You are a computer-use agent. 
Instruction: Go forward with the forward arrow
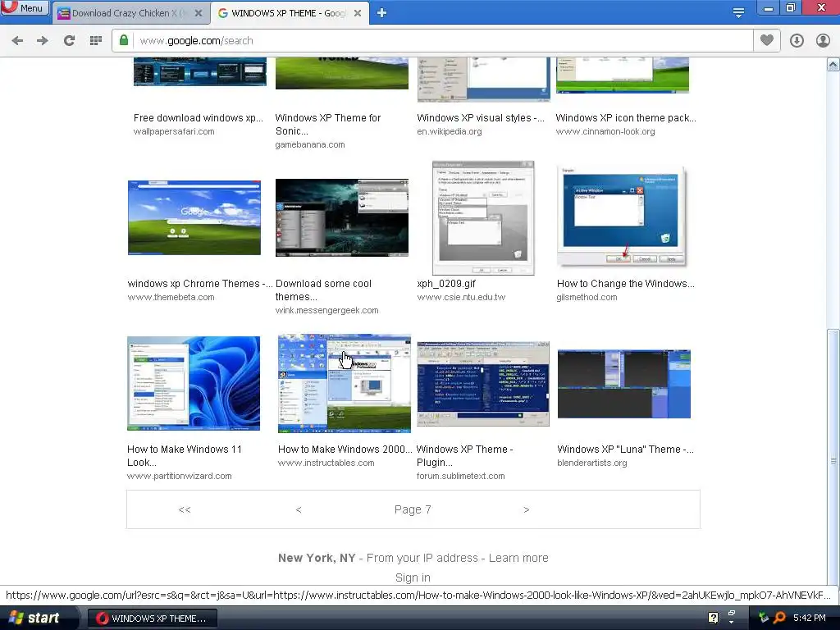43,41
